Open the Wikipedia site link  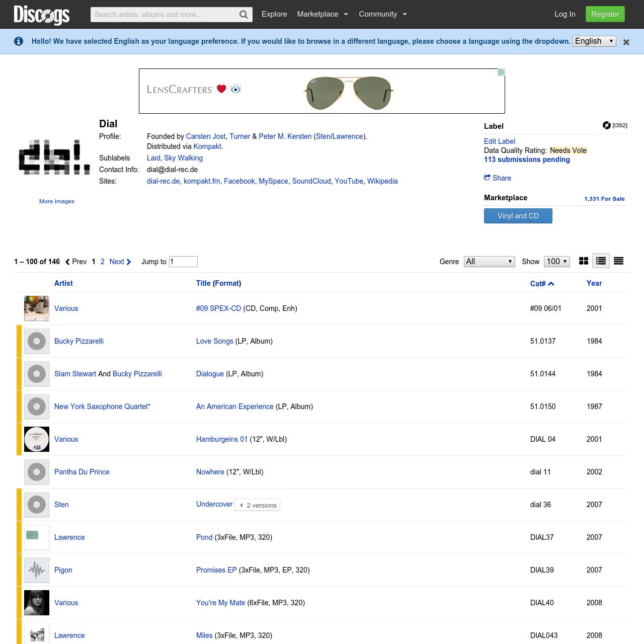tap(382, 181)
